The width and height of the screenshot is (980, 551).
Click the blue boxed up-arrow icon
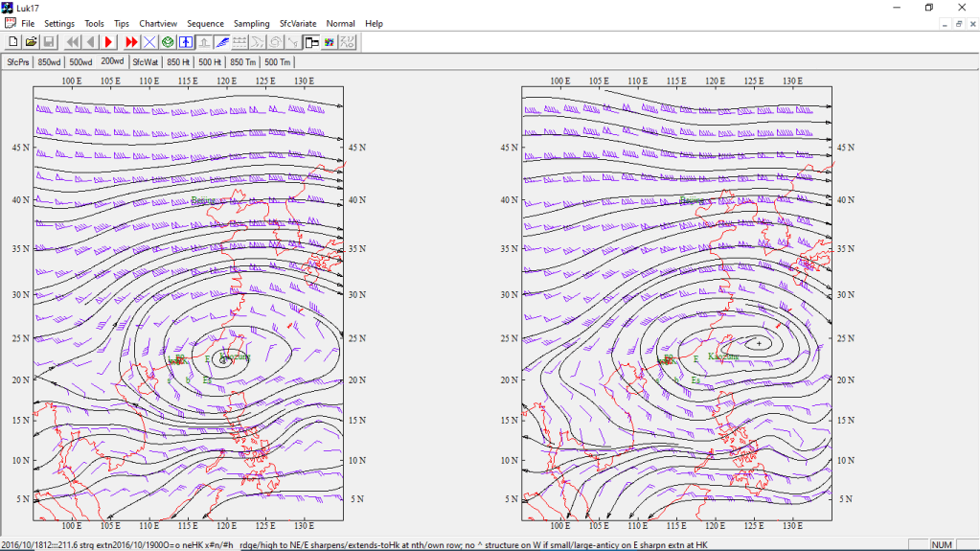(186, 42)
